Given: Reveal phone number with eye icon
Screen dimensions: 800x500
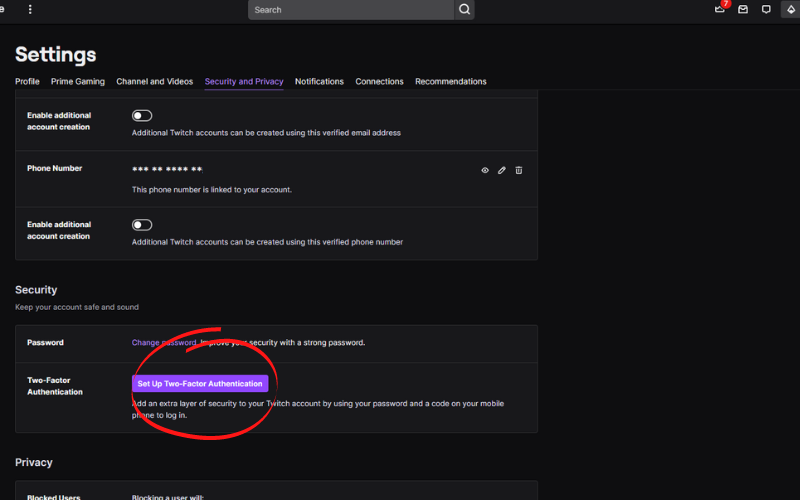Looking at the screenshot, I should point(485,170).
